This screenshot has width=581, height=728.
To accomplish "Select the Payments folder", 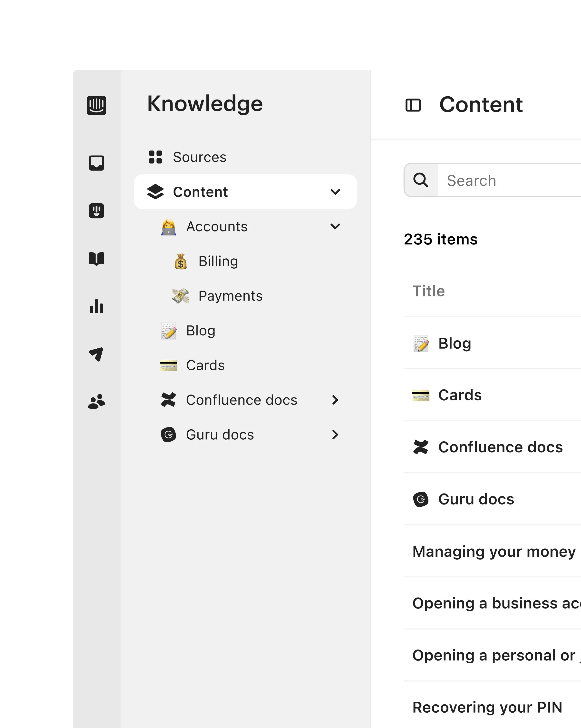I will pos(231,295).
